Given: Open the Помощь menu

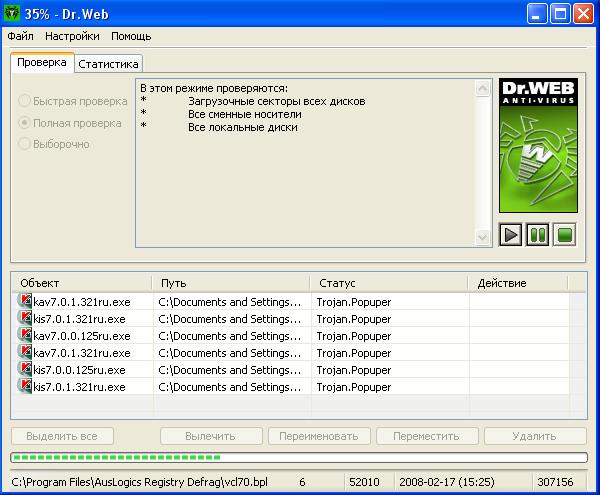Looking at the screenshot, I should click(x=131, y=36).
